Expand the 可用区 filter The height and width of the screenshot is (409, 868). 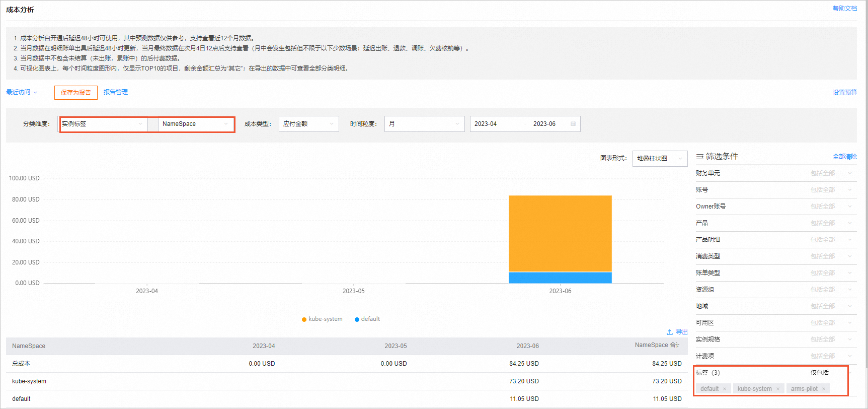coord(776,323)
